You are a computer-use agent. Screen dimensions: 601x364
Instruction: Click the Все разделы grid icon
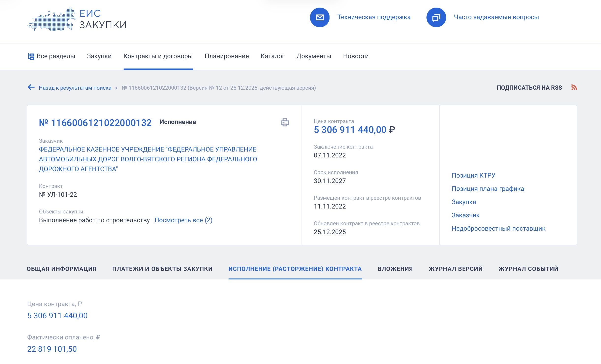(31, 56)
